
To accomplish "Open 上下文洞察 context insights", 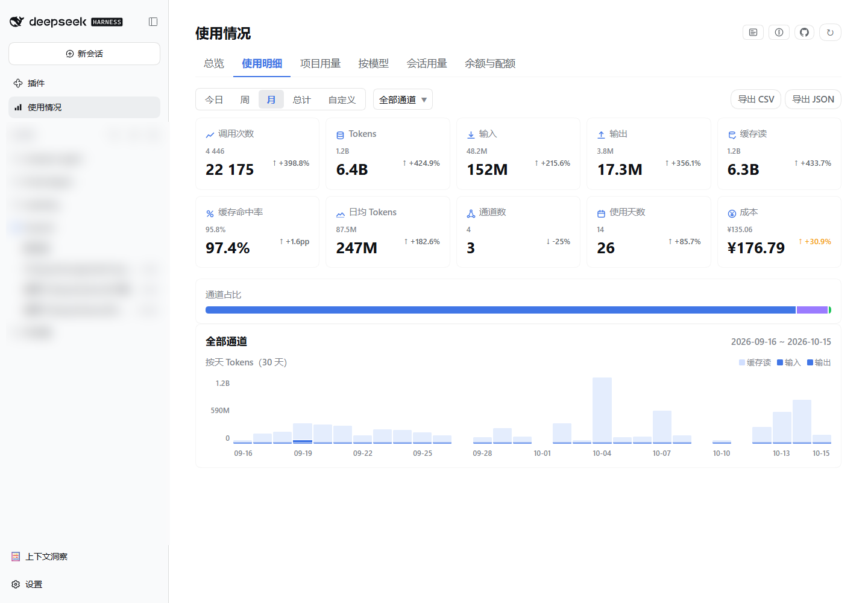I will coord(40,557).
